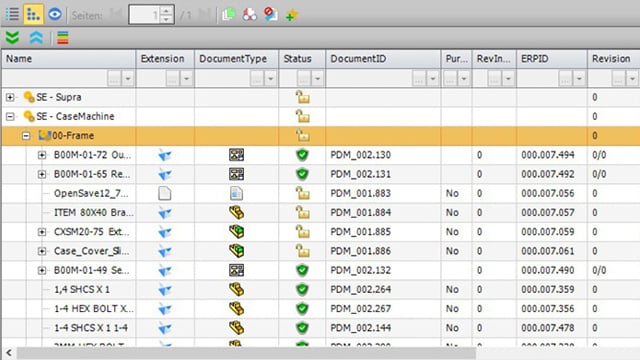Screen dimensions: 640x360
Task: Click the blank file icon of OpenSave12 row
Action: coord(164,193)
